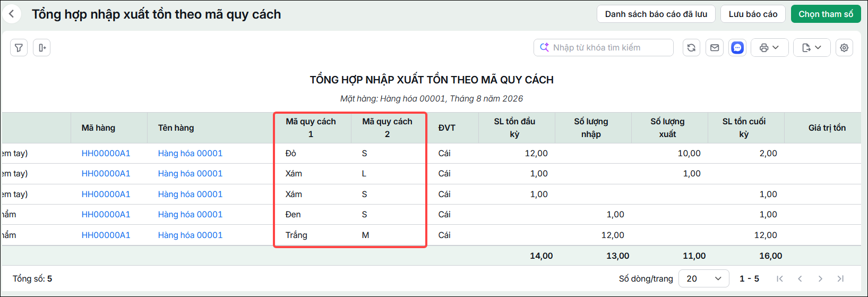
Task: Click the add column icon beside filter
Action: [42, 48]
